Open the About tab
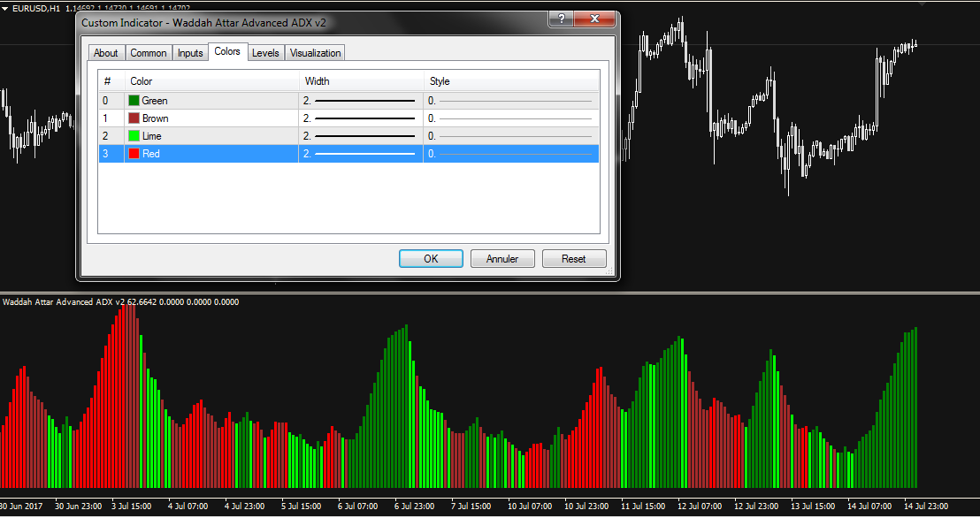Image resolution: width=980 pixels, height=518 pixels. coord(105,53)
